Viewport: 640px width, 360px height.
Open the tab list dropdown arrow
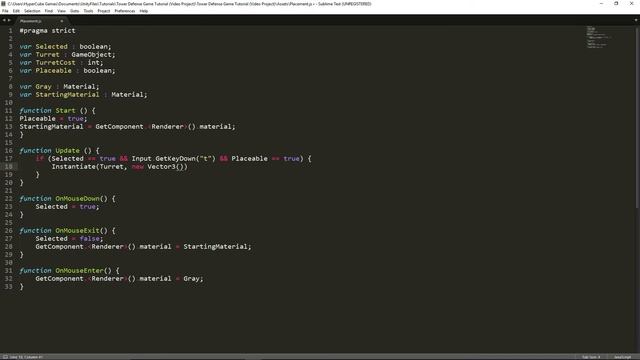tap(636, 20)
